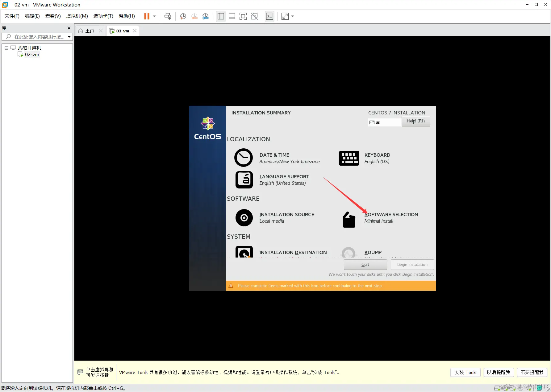
Task: Expand the library search dropdown
Action: 69,37
